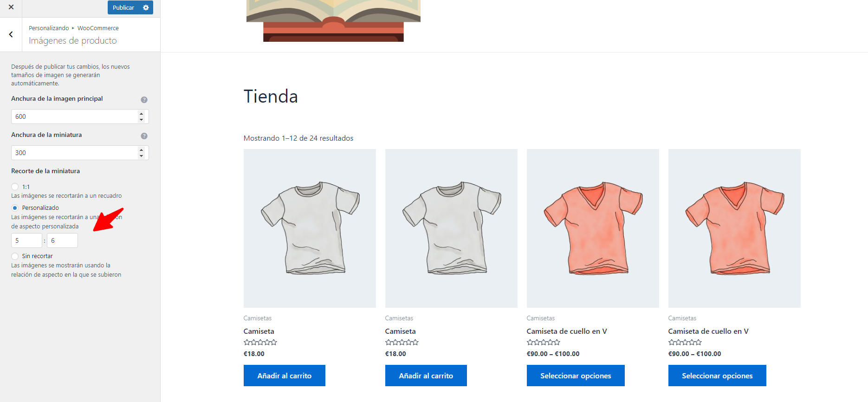Screen dimensions: 868x402
Task: Increase main image width with stepper arrow
Action: pos(141,113)
